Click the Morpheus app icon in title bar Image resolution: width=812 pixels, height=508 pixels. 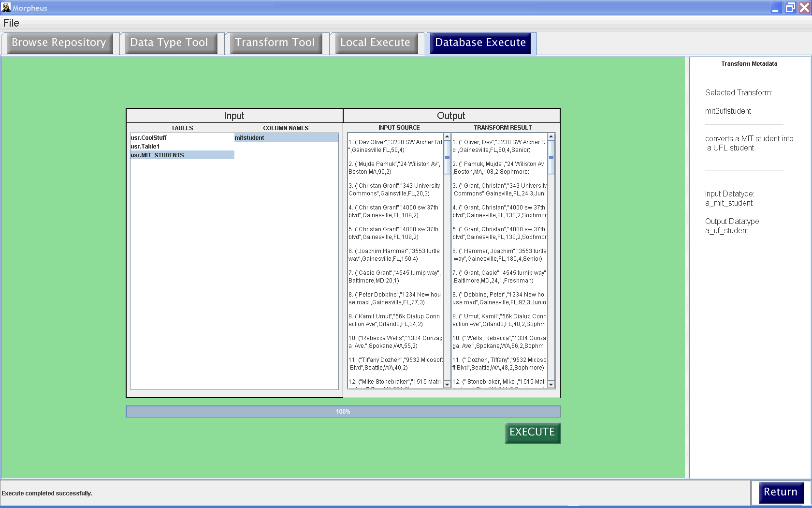pos(6,8)
